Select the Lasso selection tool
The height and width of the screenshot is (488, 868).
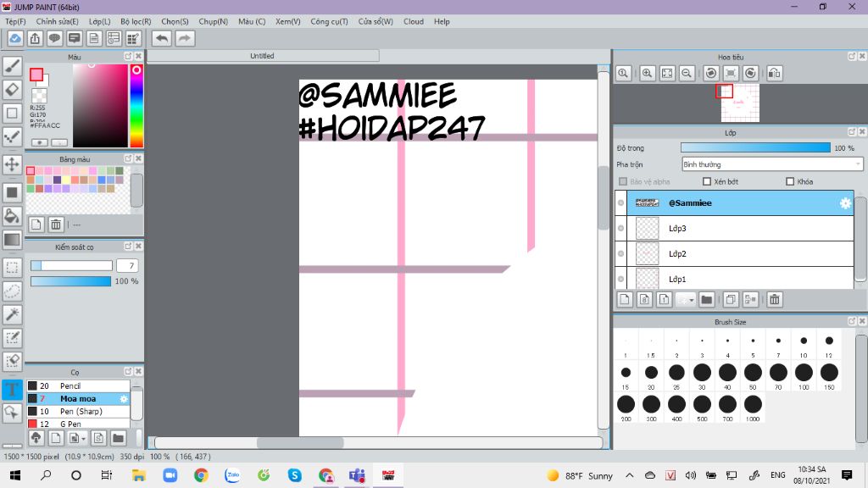tap(12, 291)
